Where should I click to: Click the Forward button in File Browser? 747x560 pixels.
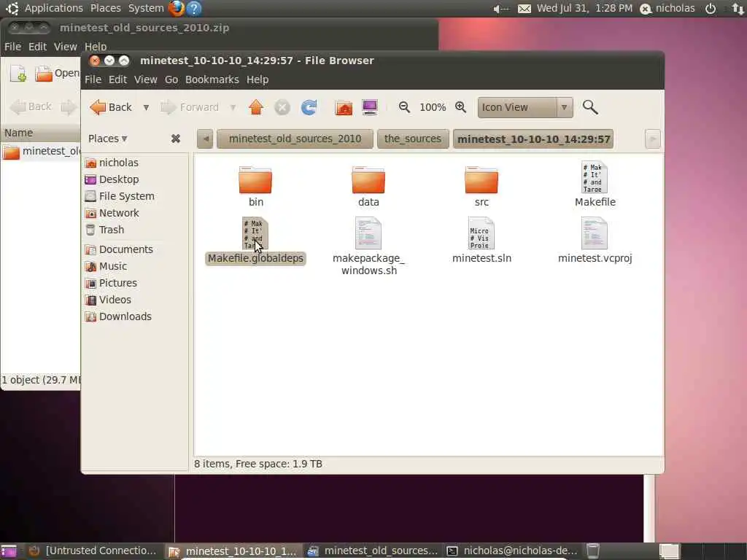click(x=190, y=107)
